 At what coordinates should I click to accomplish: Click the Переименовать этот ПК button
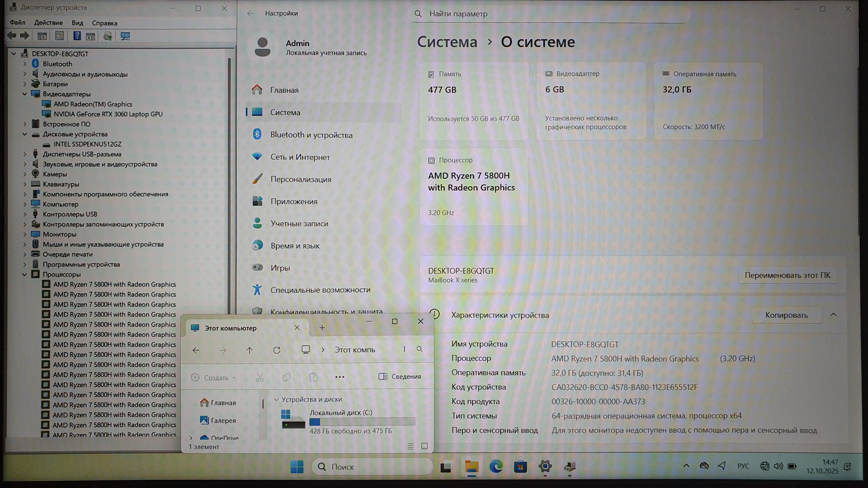pyautogui.click(x=787, y=275)
